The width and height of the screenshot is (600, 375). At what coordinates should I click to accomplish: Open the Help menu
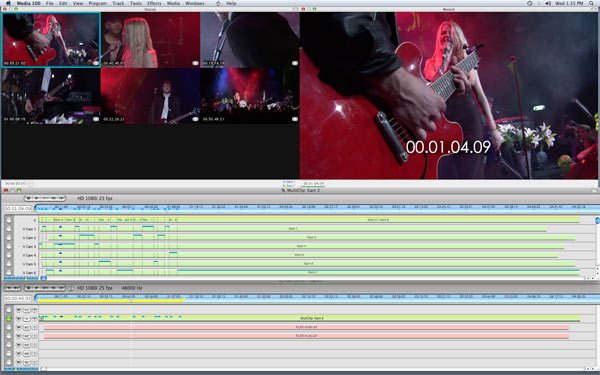pyautogui.click(x=231, y=3)
